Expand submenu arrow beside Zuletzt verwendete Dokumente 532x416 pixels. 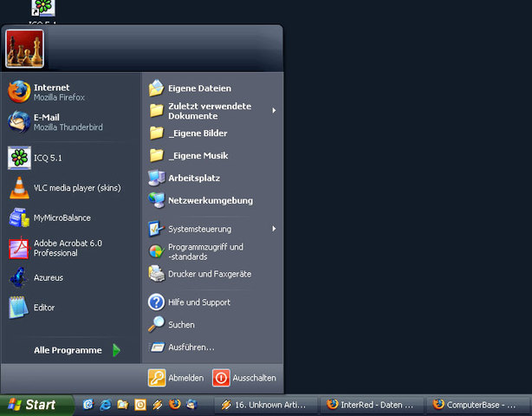(274, 111)
